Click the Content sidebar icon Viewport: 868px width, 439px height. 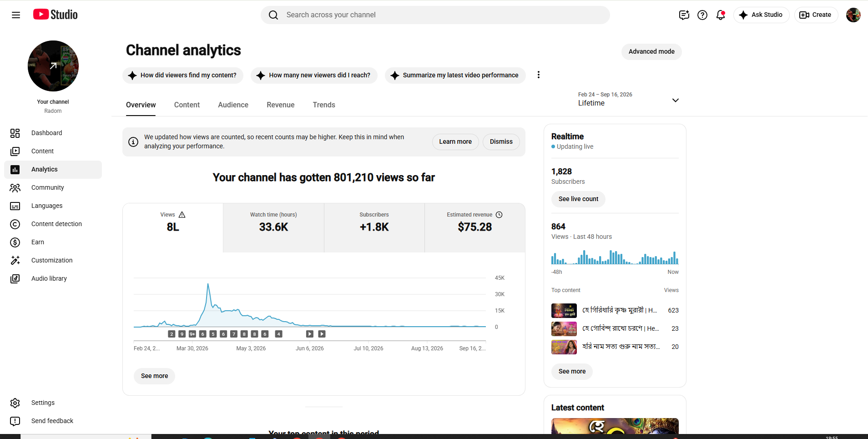point(15,151)
